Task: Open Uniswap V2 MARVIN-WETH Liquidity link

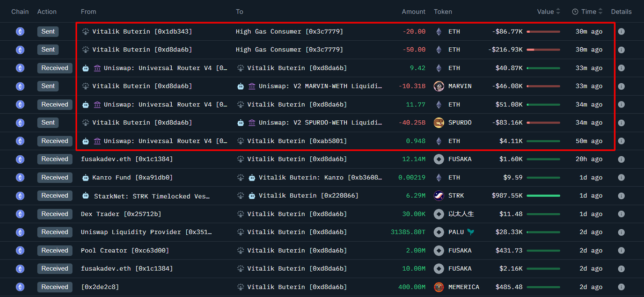Action: point(320,86)
